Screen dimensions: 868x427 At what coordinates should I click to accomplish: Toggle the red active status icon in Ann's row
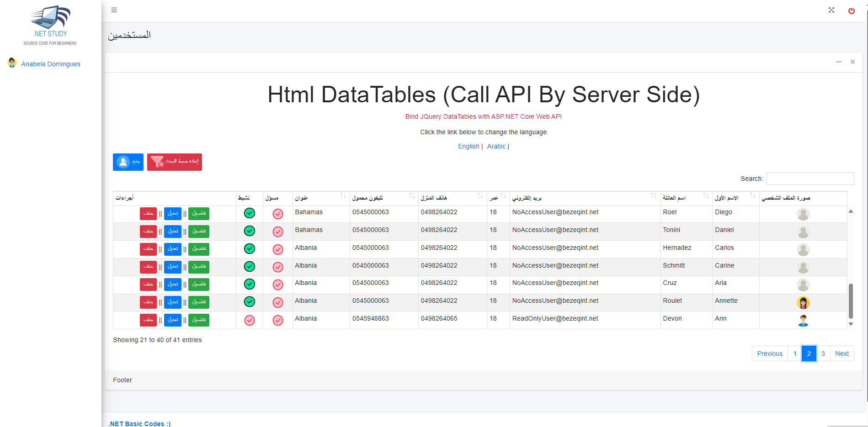250,320
